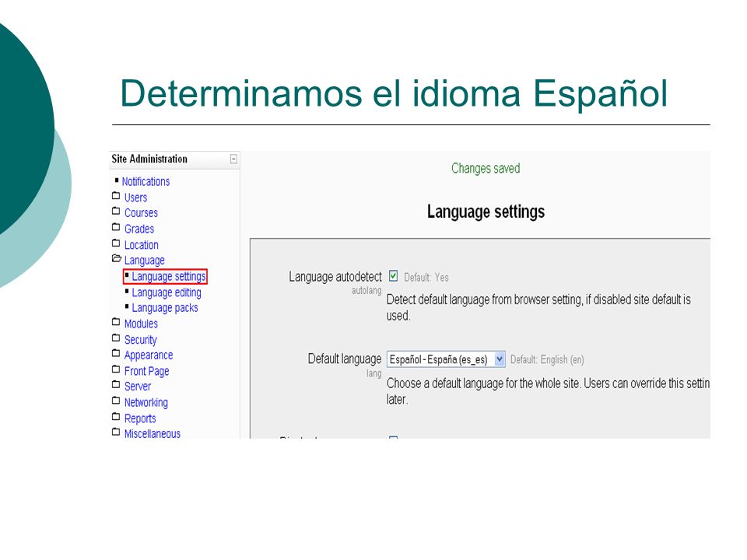Expand the Grades section

[x=139, y=229]
